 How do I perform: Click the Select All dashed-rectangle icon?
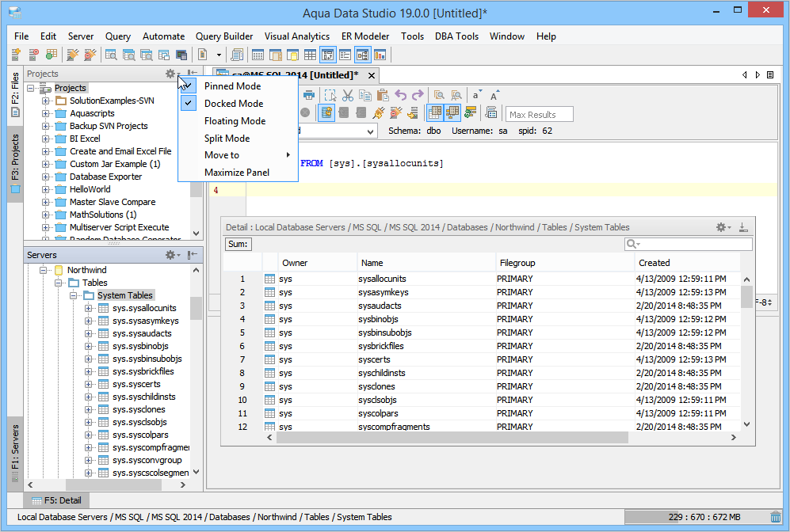330,95
